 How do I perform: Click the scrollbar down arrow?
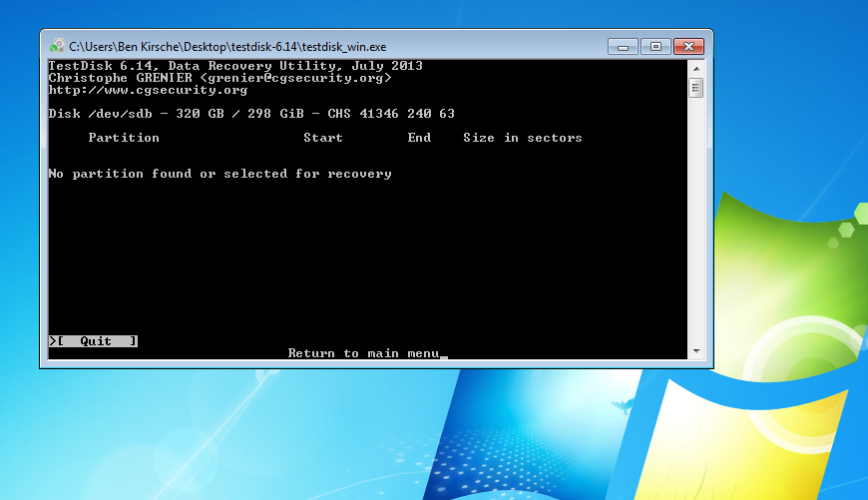coord(696,351)
